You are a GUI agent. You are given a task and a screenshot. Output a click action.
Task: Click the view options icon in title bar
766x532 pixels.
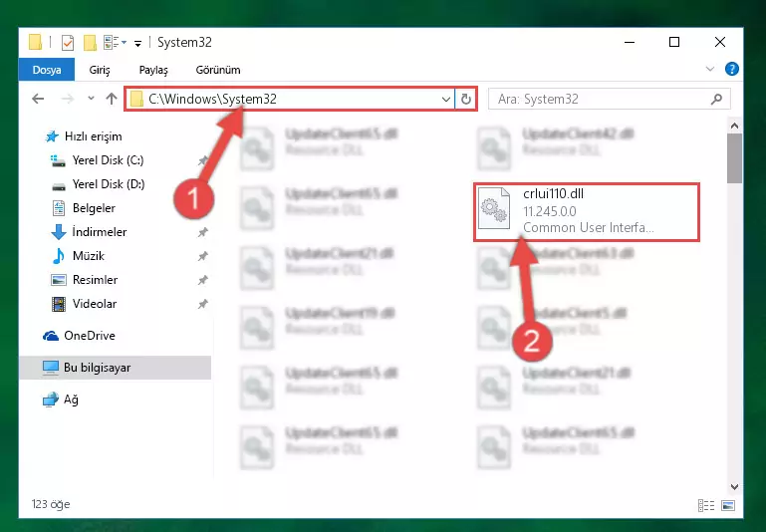[x=112, y=43]
